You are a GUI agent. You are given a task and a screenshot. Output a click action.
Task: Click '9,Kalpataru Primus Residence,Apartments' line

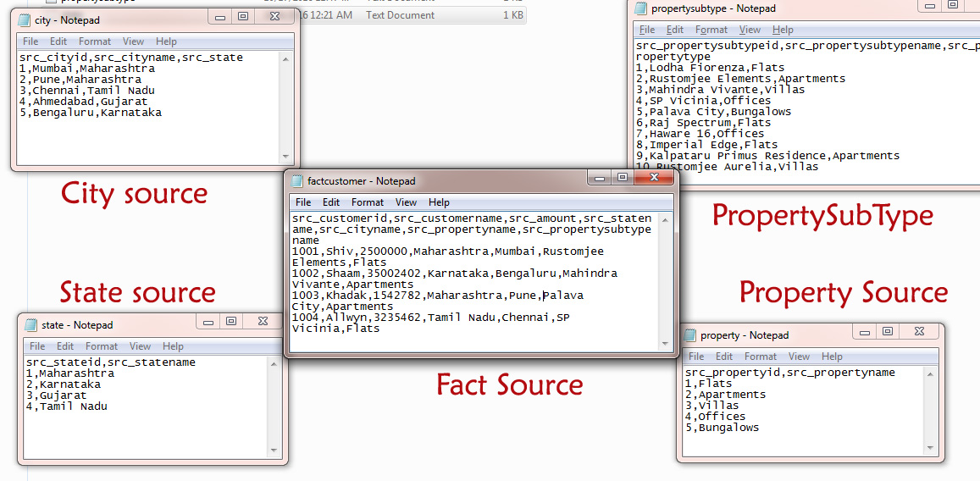pos(768,156)
